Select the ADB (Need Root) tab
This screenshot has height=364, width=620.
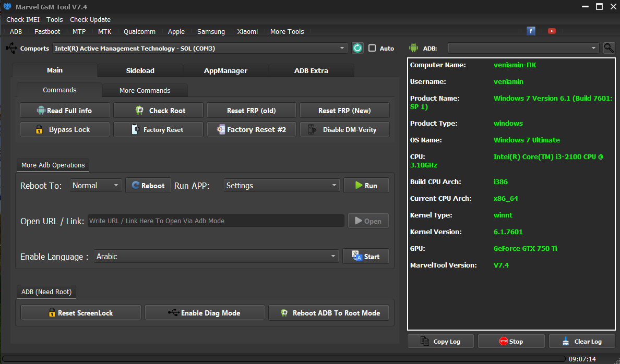click(x=46, y=292)
